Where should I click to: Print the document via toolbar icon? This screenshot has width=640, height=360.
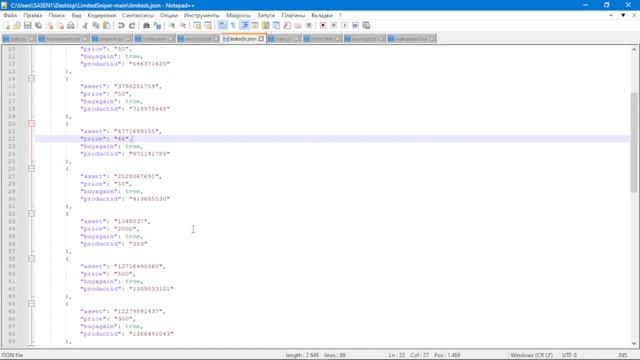coord(71,25)
